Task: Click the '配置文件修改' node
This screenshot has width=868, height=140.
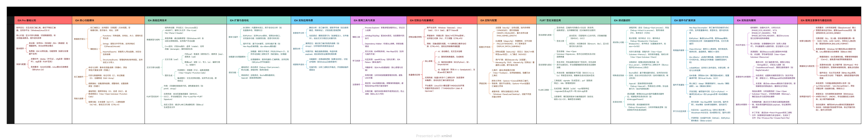Action: coord(485,47)
